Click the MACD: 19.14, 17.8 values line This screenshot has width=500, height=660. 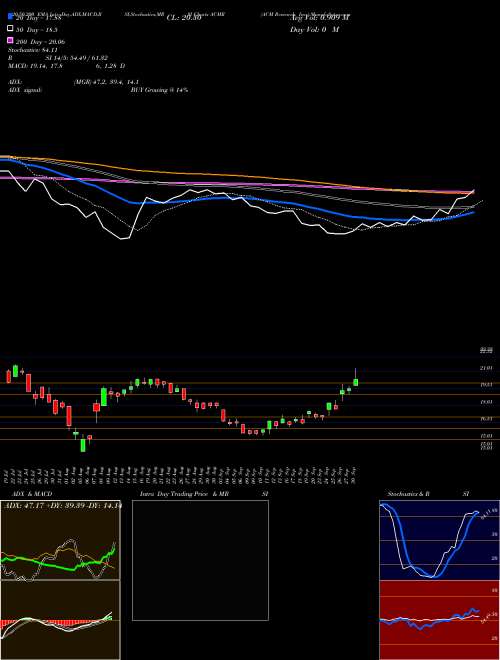[x=66, y=66]
